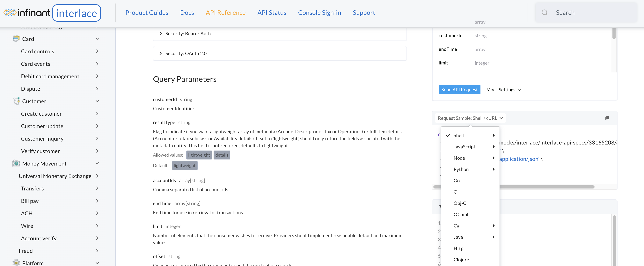Open Request Sample: Shell / cURL dropdown
644x266 pixels.
coord(470,118)
